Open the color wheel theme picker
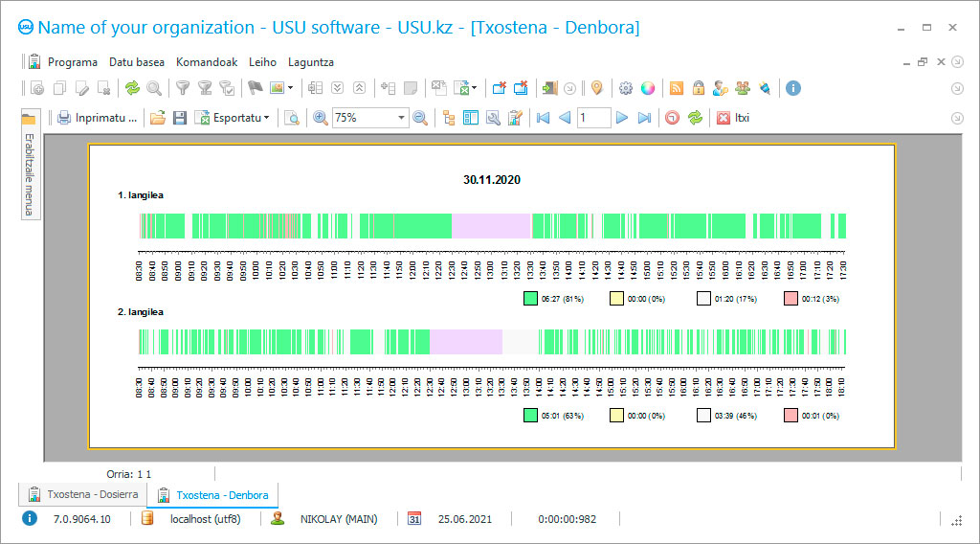This screenshot has height=544, width=980. pos(648,88)
